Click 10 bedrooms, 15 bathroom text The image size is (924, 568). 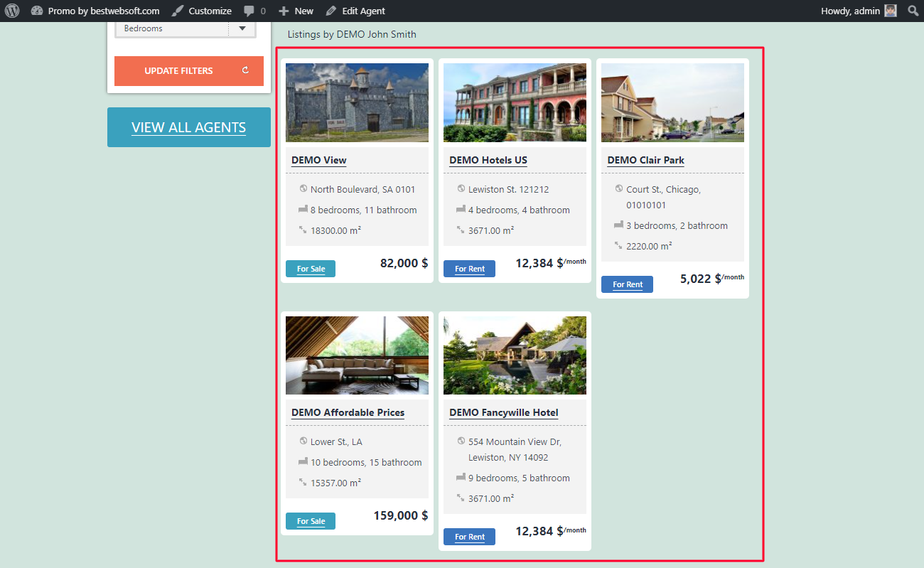[x=366, y=462]
